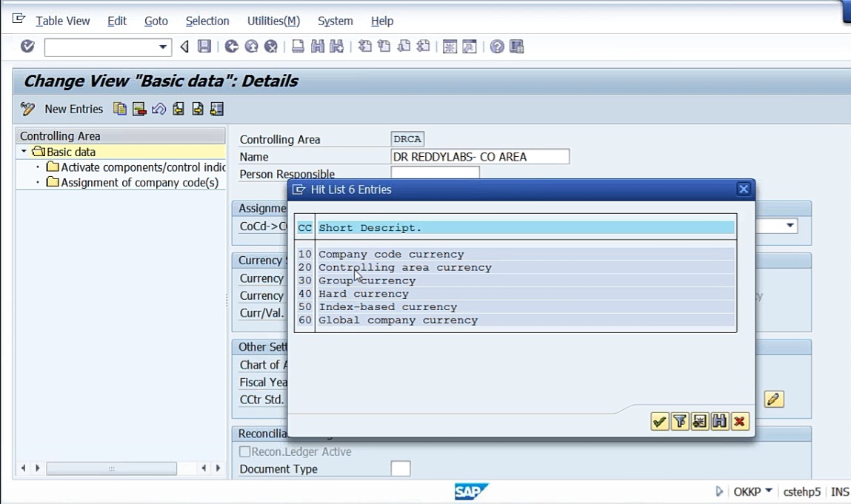Screen dimensions: 851x504
Task: Select Controlling area currency entry 20
Action: coord(515,267)
